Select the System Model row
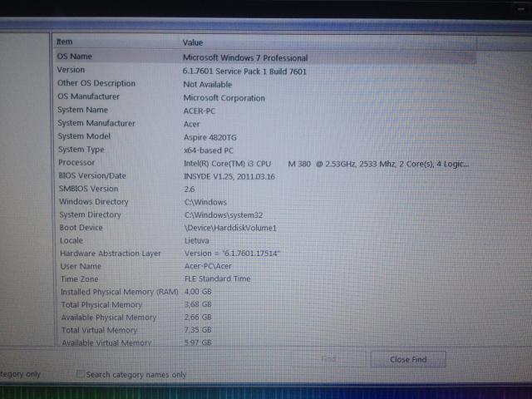 (84, 136)
